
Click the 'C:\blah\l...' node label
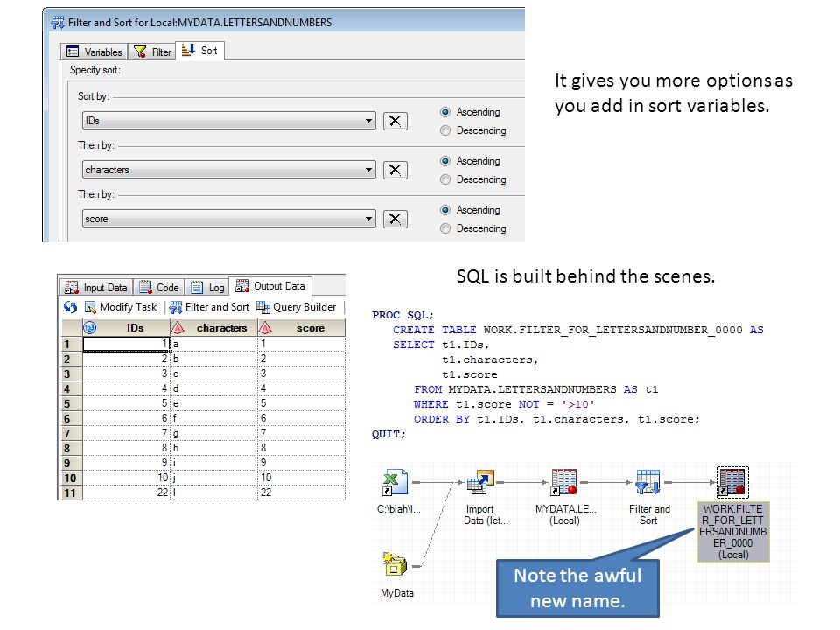399,509
